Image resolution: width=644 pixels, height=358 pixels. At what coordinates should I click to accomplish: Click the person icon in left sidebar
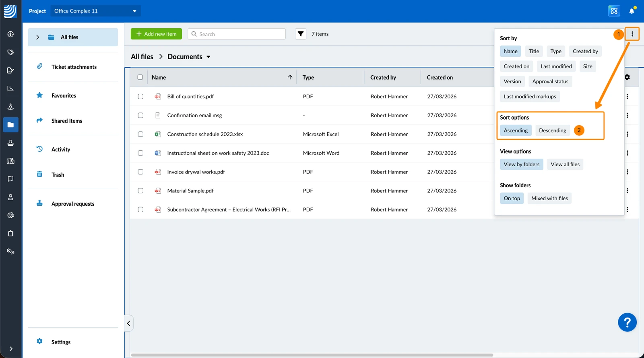[x=10, y=197]
